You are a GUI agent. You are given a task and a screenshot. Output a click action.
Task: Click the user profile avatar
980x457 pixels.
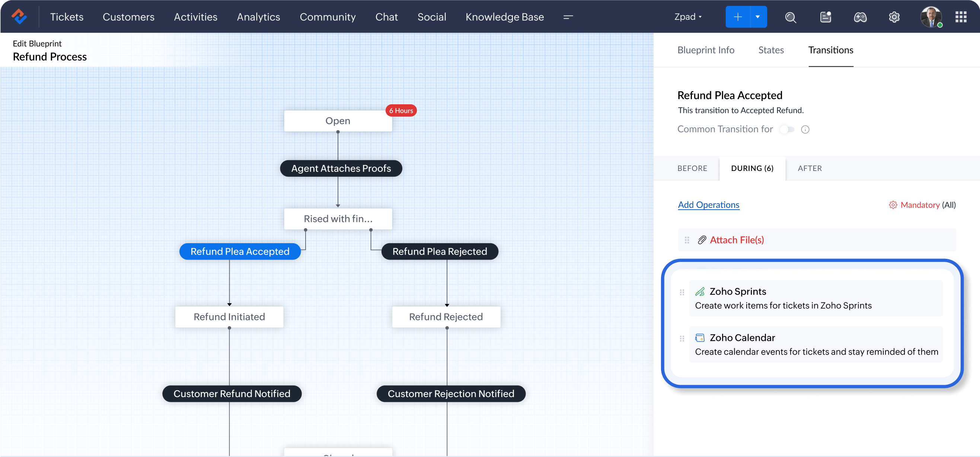tap(930, 17)
